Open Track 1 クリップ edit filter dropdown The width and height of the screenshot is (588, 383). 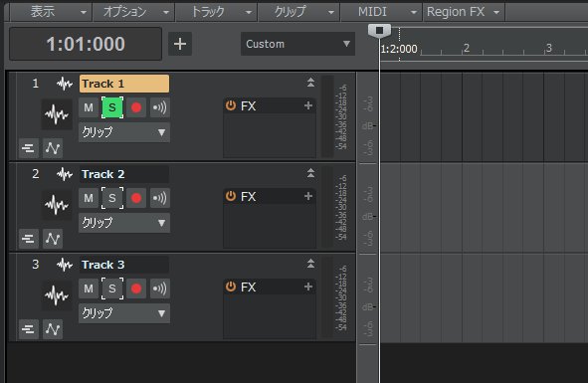124,132
